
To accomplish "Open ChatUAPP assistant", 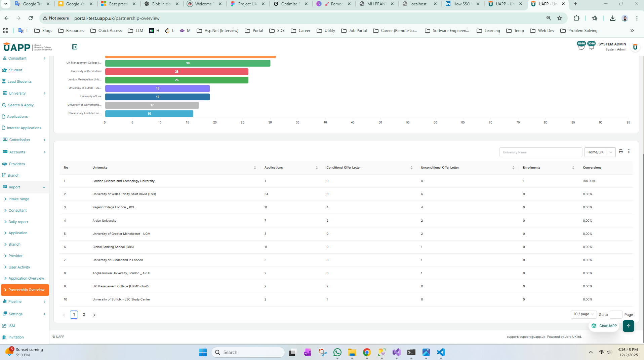I will point(604,326).
